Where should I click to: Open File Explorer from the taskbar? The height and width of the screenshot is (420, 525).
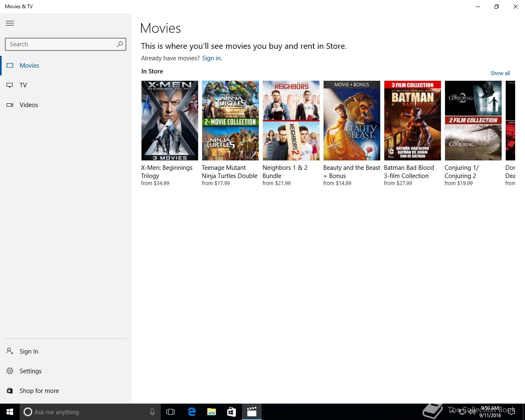(212, 412)
